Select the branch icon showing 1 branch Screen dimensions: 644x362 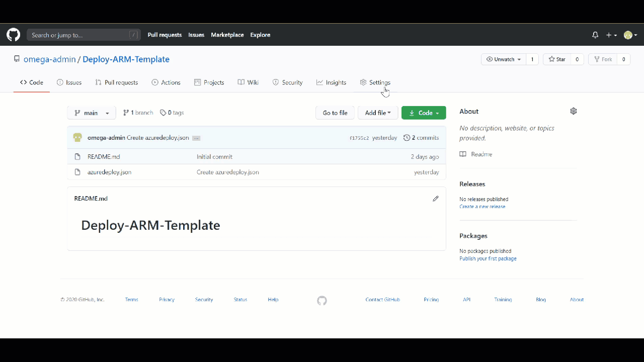(x=125, y=112)
